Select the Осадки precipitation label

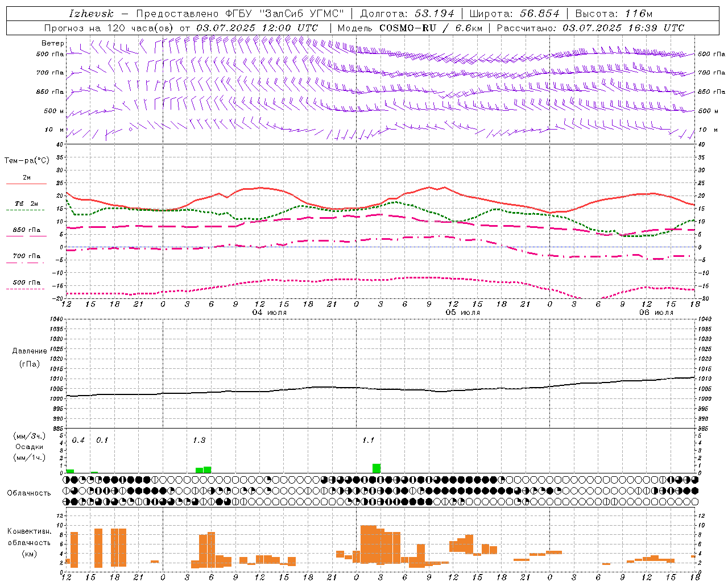click(x=30, y=447)
